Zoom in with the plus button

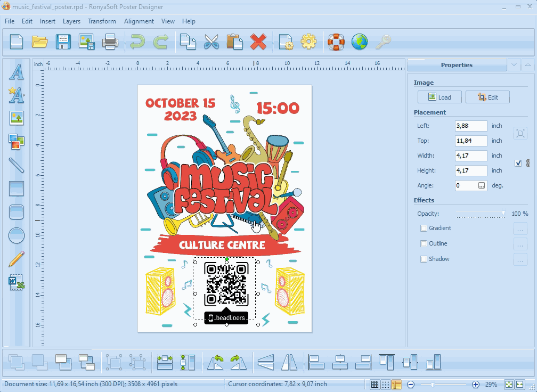click(475, 385)
